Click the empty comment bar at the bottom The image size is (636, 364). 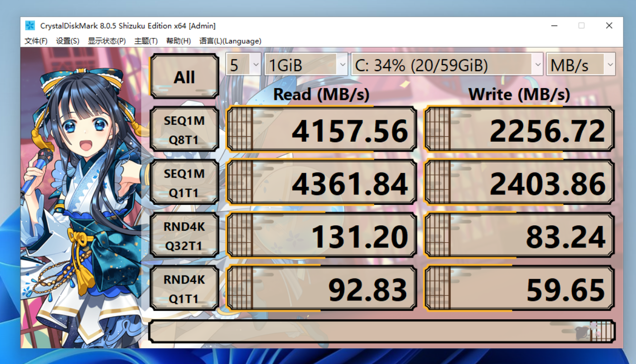tap(382, 332)
